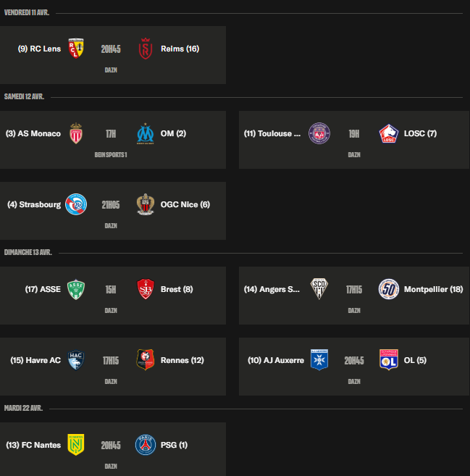Select the OL Lyon logo
470x476 pixels.
pyautogui.click(x=389, y=360)
